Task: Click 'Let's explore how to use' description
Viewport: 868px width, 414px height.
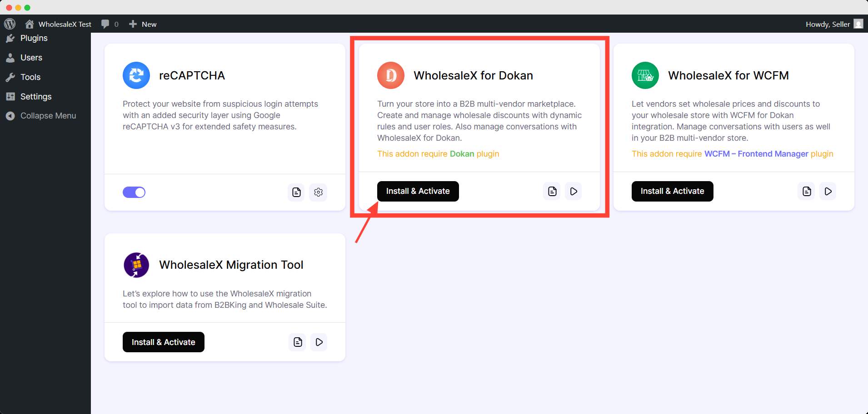Action: point(225,299)
